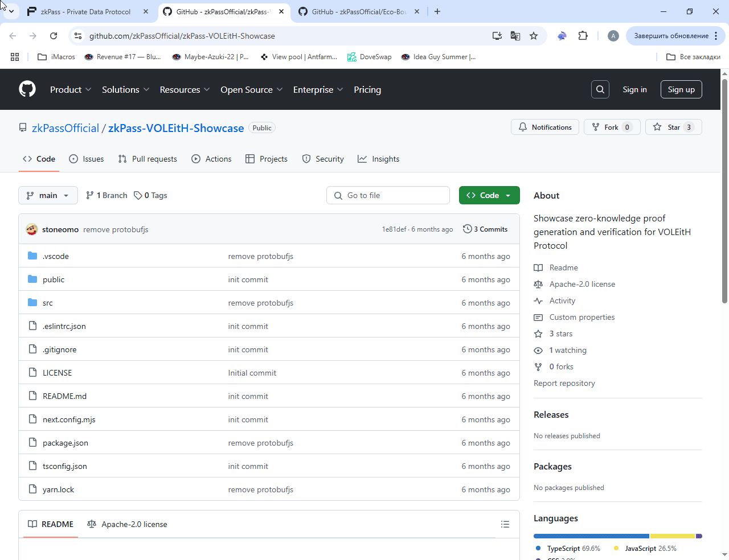
Task: Click Report repository link
Action: point(564,383)
